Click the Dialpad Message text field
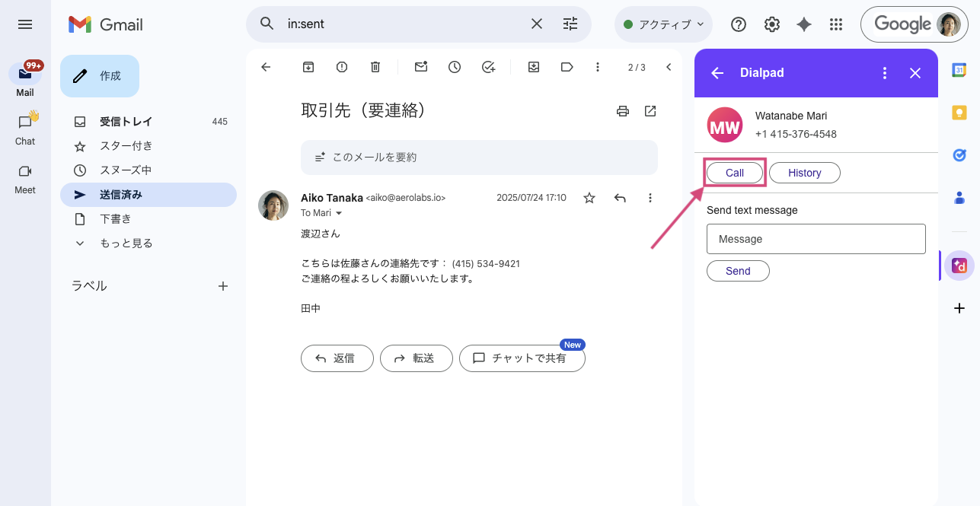The width and height of the screenshot is (980, 506). pyautogui.click(x=816, y=239)
